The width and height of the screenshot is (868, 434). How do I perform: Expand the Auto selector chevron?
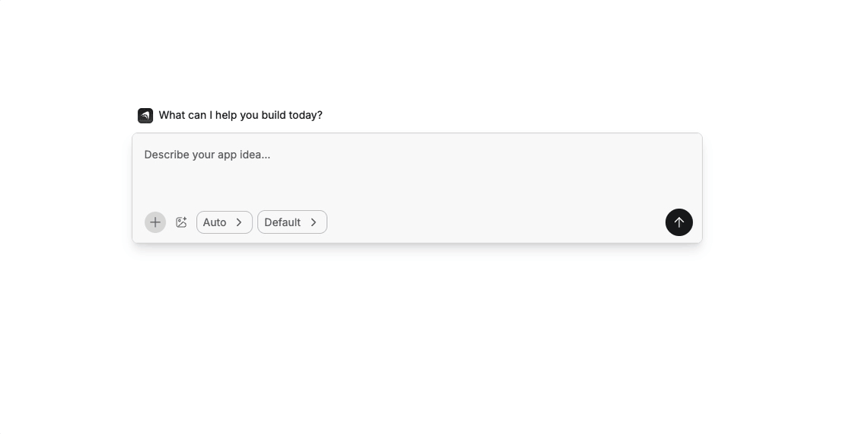coord(239,222)
